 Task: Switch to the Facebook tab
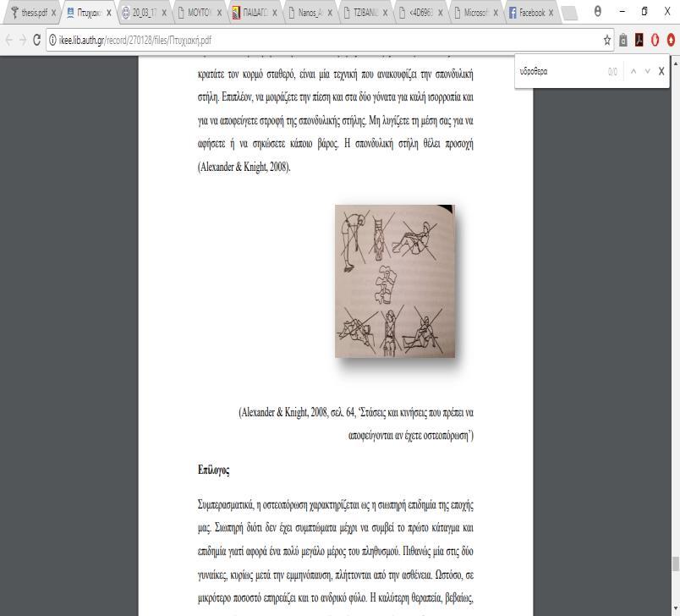pyautogui.click(x=530, y=13)
